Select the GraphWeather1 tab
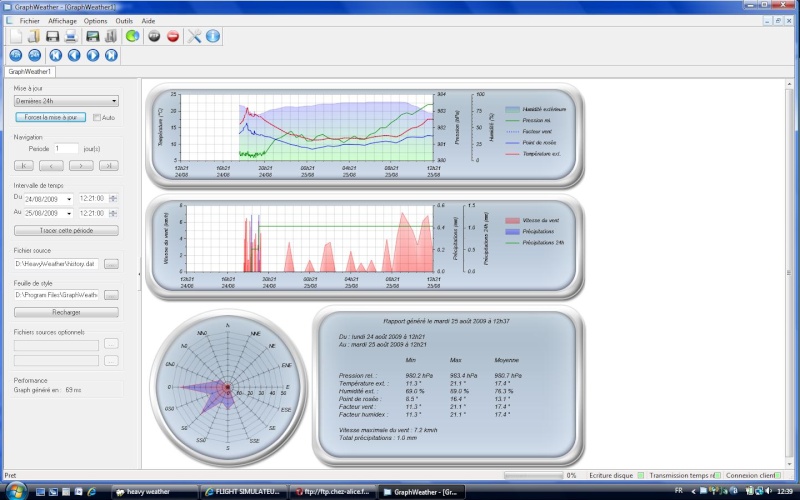800x500 pixels. [x=30, y=72]
